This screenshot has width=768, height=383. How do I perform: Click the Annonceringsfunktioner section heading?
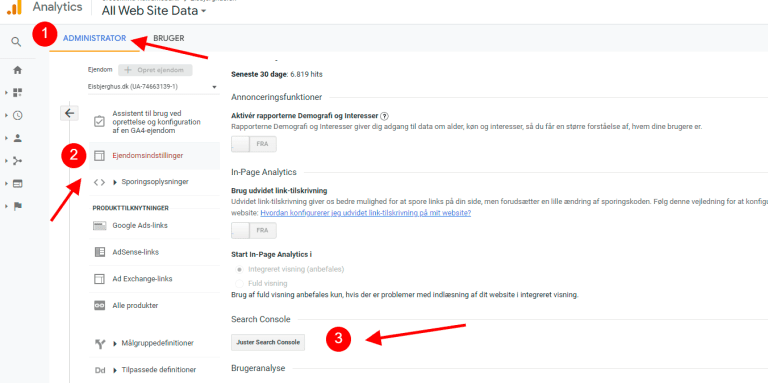point(277,97)
